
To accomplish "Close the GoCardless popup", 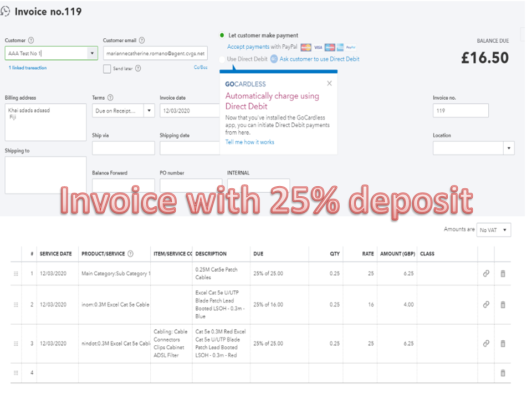I will (329, 84).
